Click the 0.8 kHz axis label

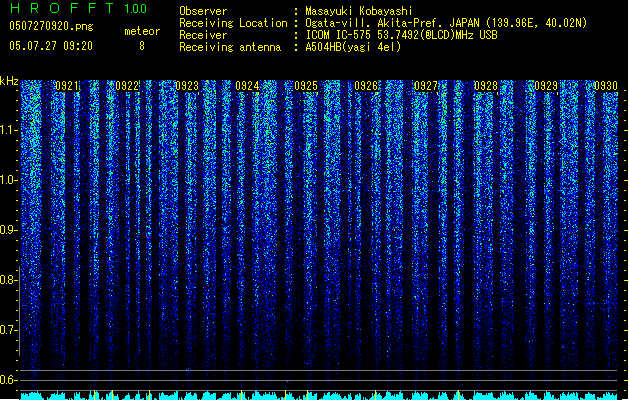(8, 280)
